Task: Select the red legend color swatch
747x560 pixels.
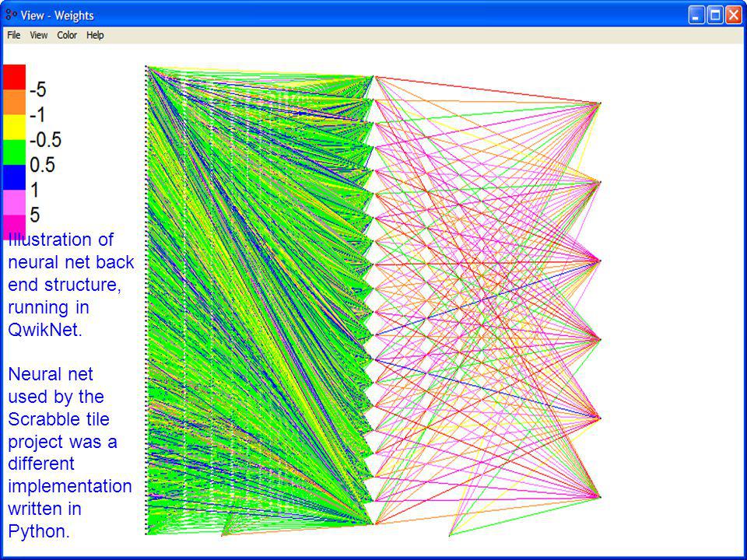Action: [x=14, y=77]
